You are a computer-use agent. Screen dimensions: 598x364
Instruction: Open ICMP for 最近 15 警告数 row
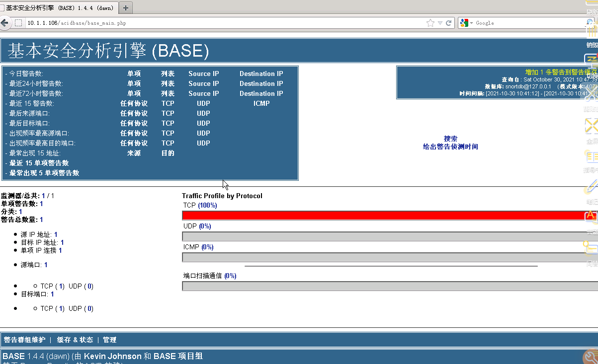[261, 103]
